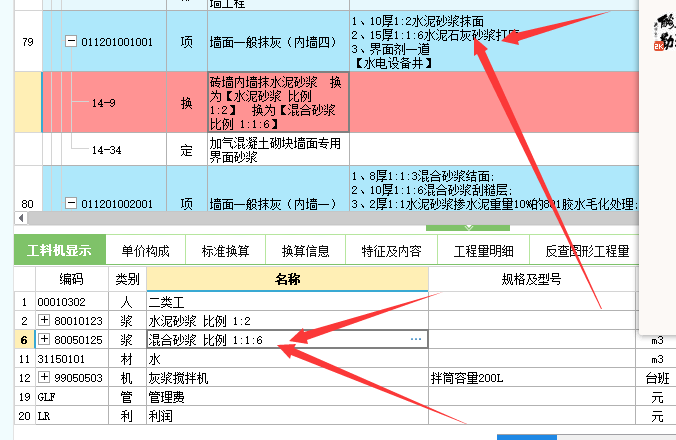Switch to the 工料机显示 tab
Screen dimensions: 676x440
tap(60, 250)
